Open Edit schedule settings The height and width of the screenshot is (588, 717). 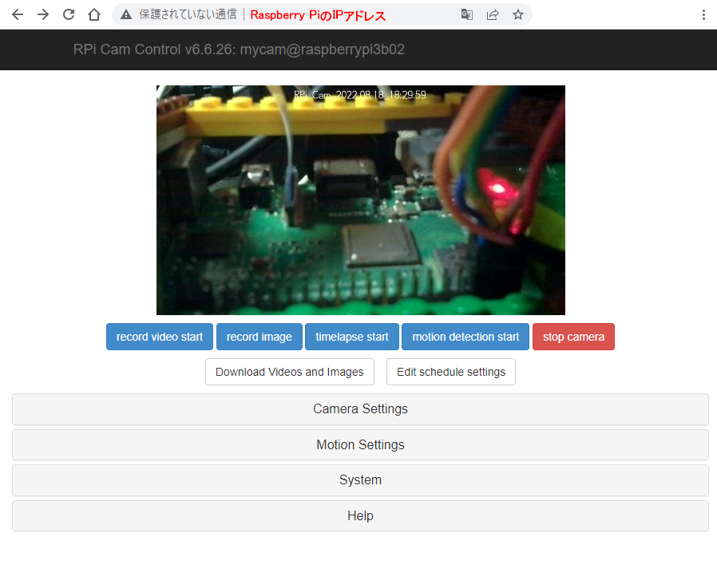(451, 372)
